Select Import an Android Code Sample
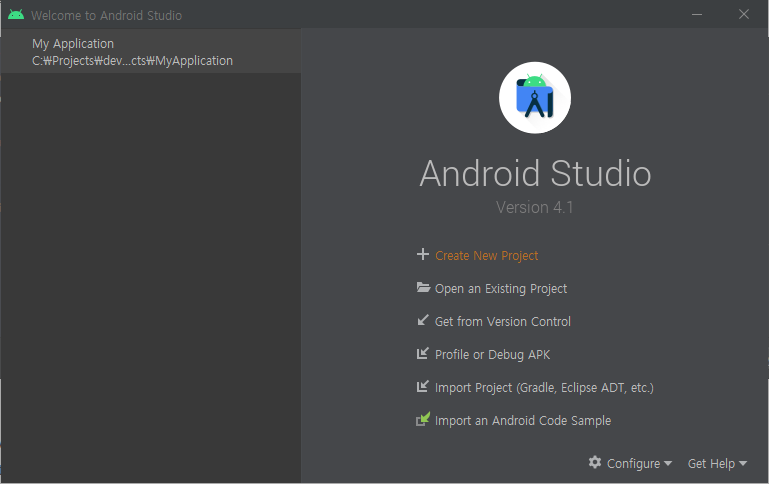Viewport: 769px width, 484px height. (523, 421)
